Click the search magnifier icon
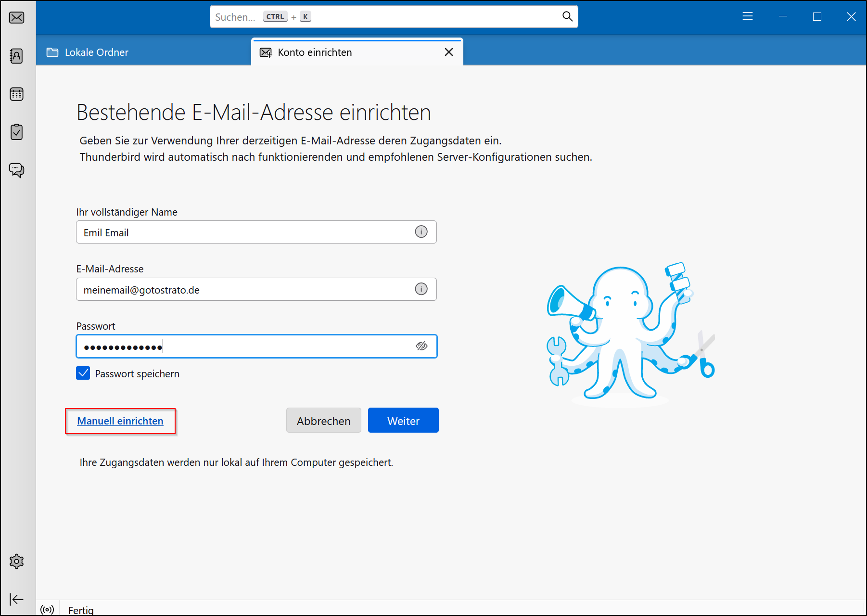Screen dimensions: 867x616 (x=567, y=17)
